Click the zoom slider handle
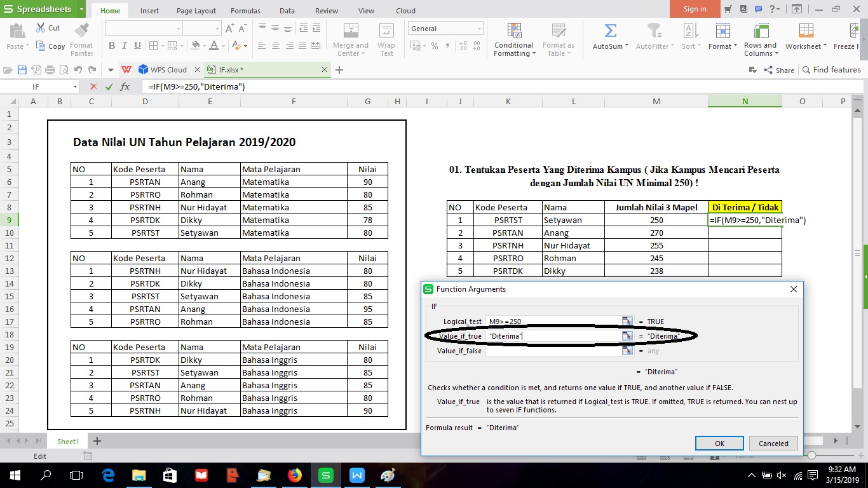 [x=811, y=456]
